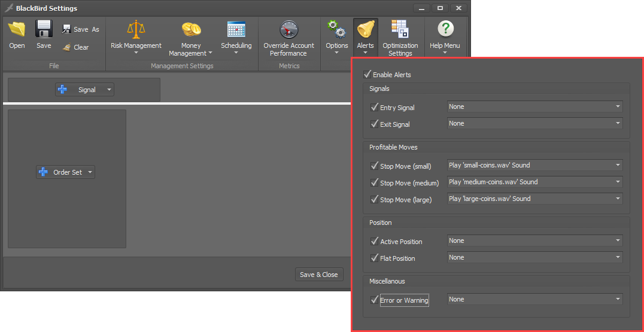
Task: Open Optimization Settings grid icon
Action: tap(400, 29)
